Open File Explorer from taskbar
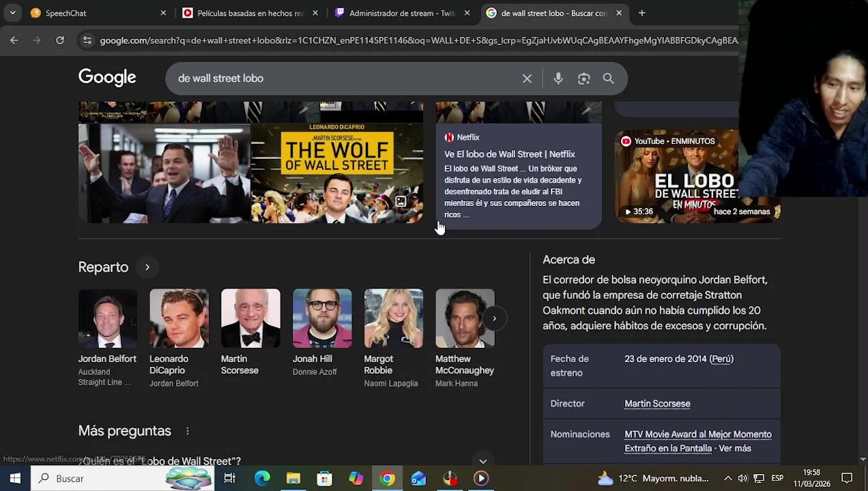This screenshot has width=868, height=491. (x=293, y=478)
